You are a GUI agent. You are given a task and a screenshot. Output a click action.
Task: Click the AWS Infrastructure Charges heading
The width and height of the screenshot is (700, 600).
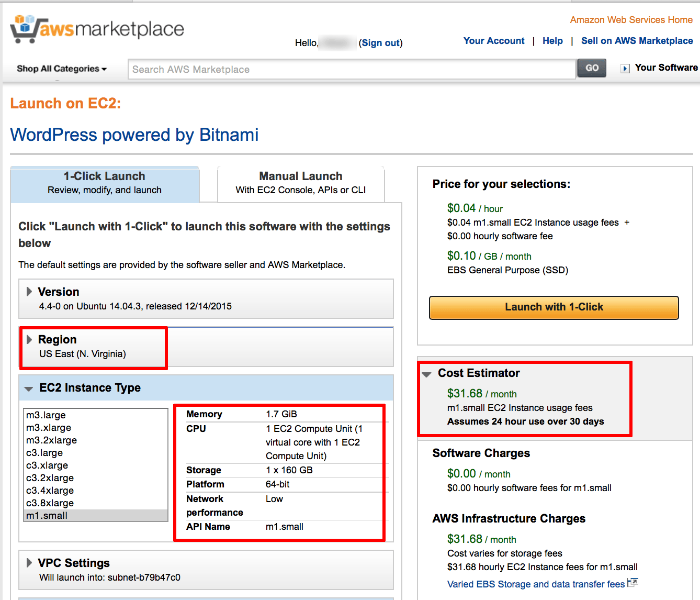tap(509, 519)
